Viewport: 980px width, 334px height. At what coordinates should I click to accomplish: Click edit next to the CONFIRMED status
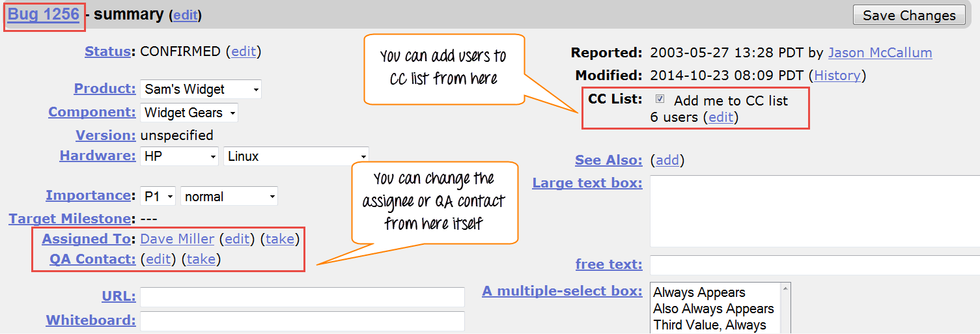tap(244, 51)
